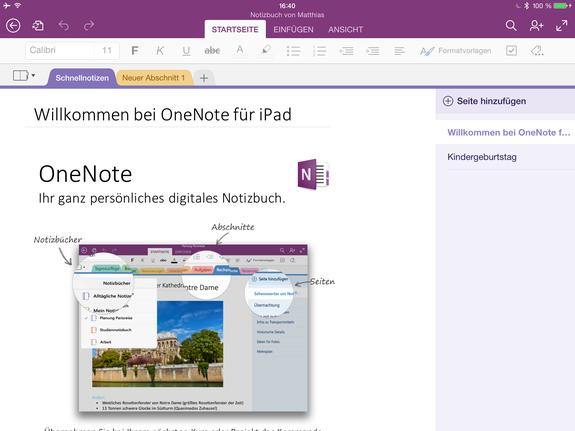This screenshot has width=575, height=431.
Task: Tap the back arrow icon
Action: coord(13,26)
